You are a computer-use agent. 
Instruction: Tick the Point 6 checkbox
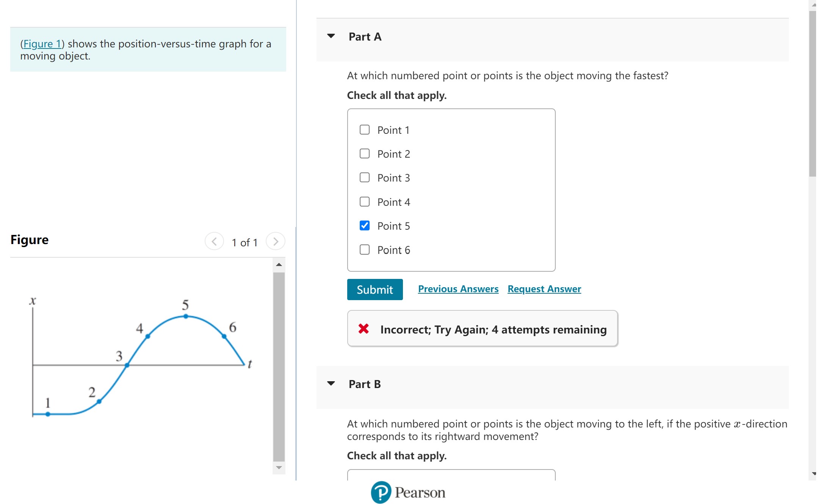(x=365, y=250)
